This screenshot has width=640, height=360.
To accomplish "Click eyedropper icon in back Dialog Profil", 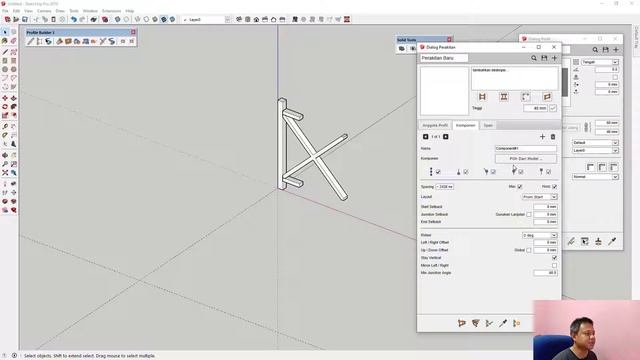I will (x=612, y=242).
